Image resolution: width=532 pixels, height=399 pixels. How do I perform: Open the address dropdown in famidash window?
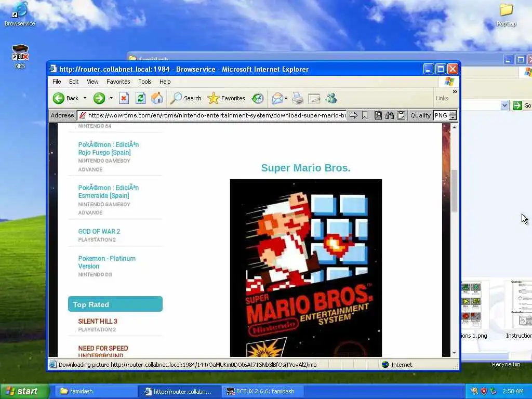coord(504,105)
